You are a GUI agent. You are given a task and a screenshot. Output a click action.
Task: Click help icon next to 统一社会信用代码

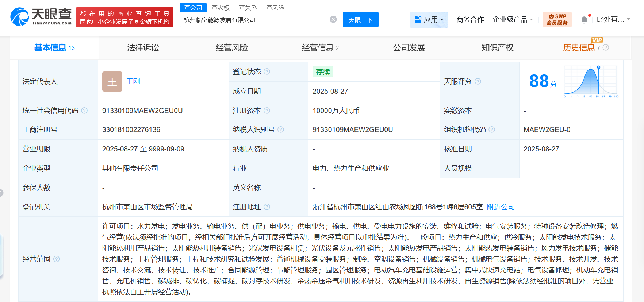(x=84, y=111)
